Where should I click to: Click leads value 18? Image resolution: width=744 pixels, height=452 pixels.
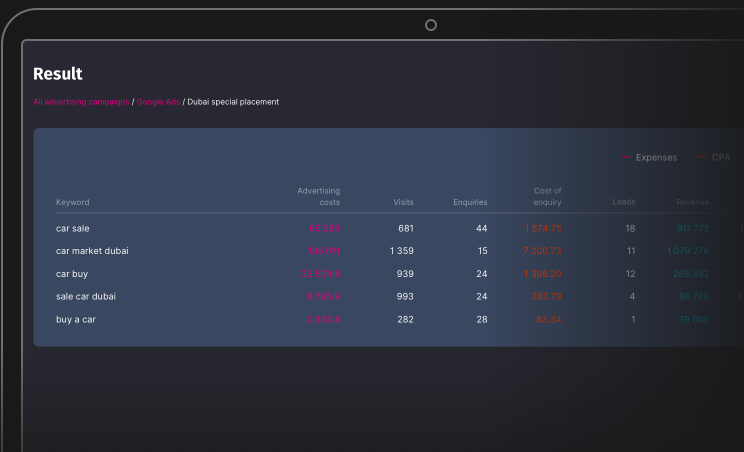630,229
